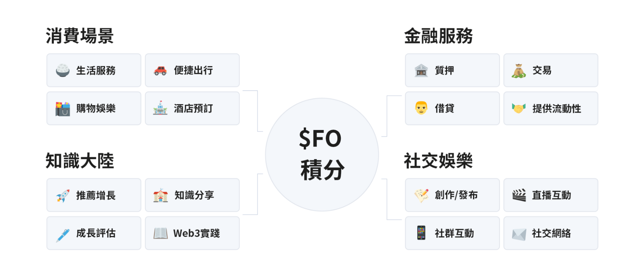Select the 借貸 card
Screen dimensions: 644x276
tap(452, 108)
